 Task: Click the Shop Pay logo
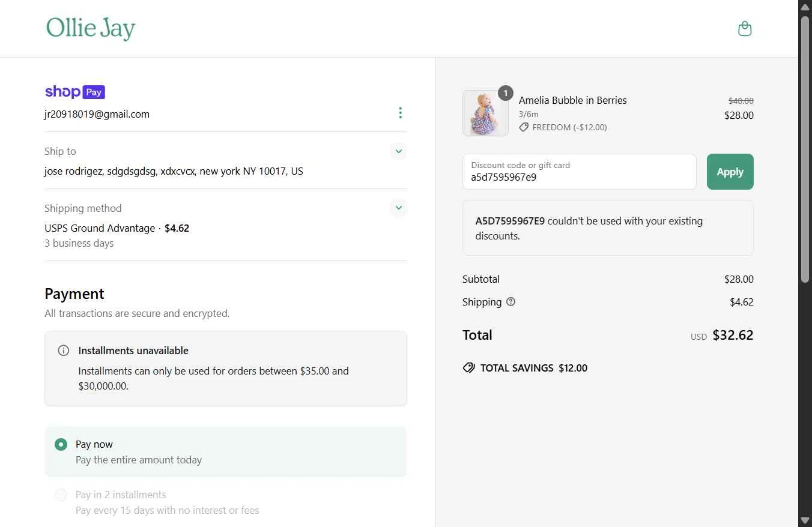tap(75, 92)
